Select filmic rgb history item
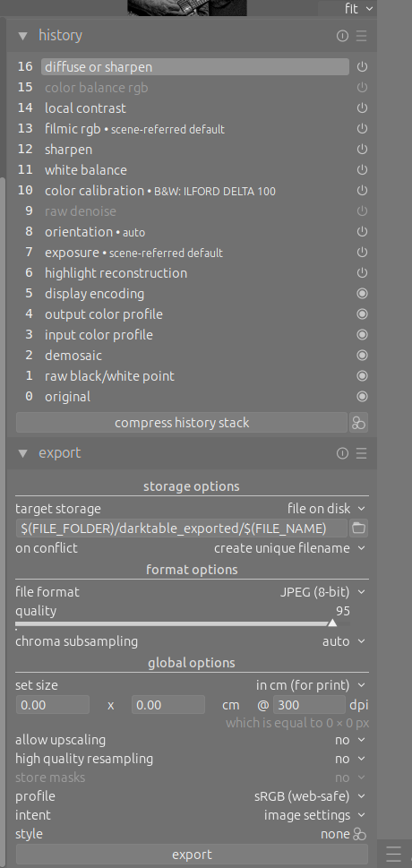The image size is (412, 868). click(73, 129)
